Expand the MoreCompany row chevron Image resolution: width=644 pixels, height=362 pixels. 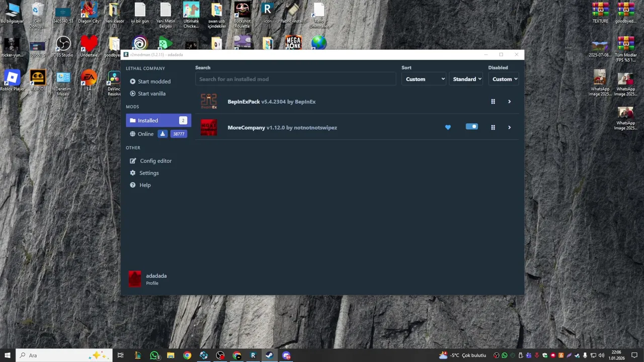[x=509, y=127]
